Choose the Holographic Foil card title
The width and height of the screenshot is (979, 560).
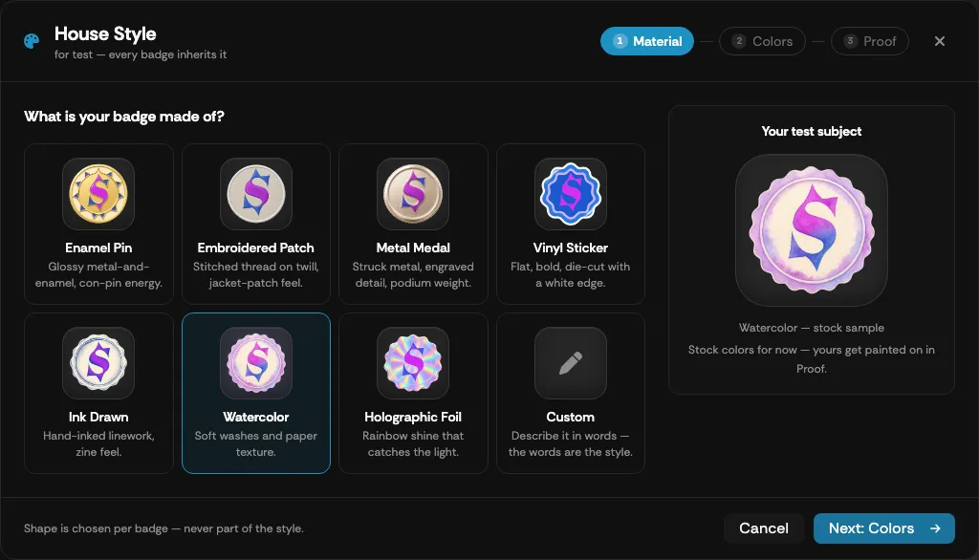coord(413,417)
